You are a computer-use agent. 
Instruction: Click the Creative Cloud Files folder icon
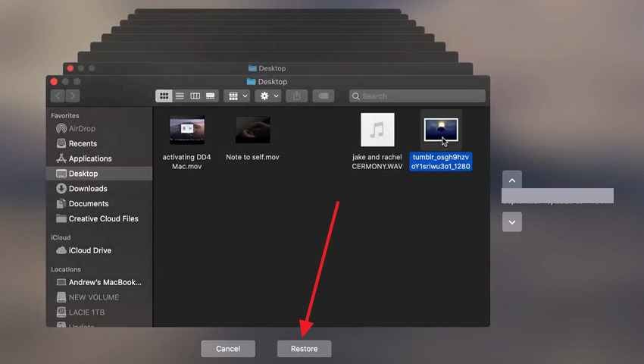coord(61,218)
